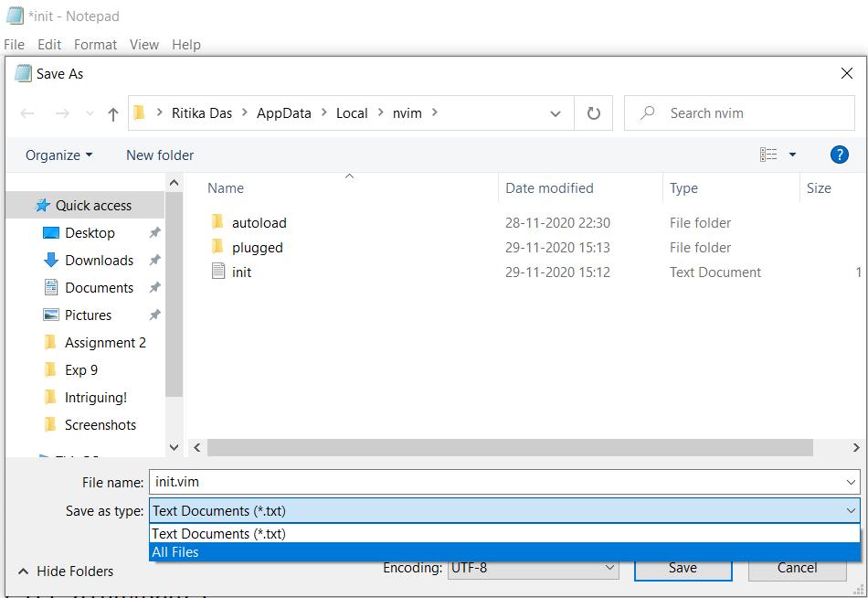Click the Back navigation arrow
The width and height of the screenshot is (868, 598).
[x=27, y=113]
